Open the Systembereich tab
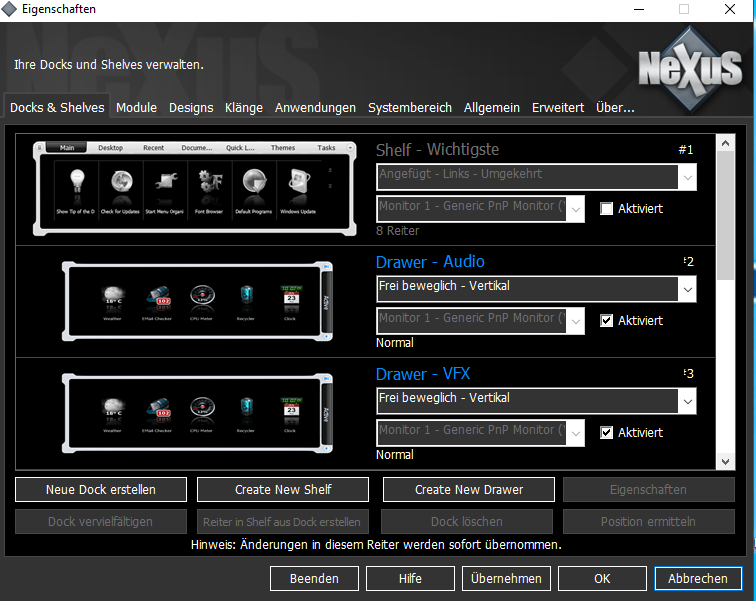Viewport: 756px width, 601px height. point(409,107)
